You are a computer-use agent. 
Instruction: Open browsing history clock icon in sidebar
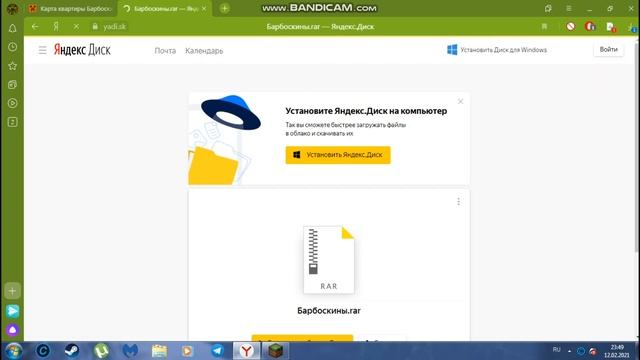coord(13,47)
